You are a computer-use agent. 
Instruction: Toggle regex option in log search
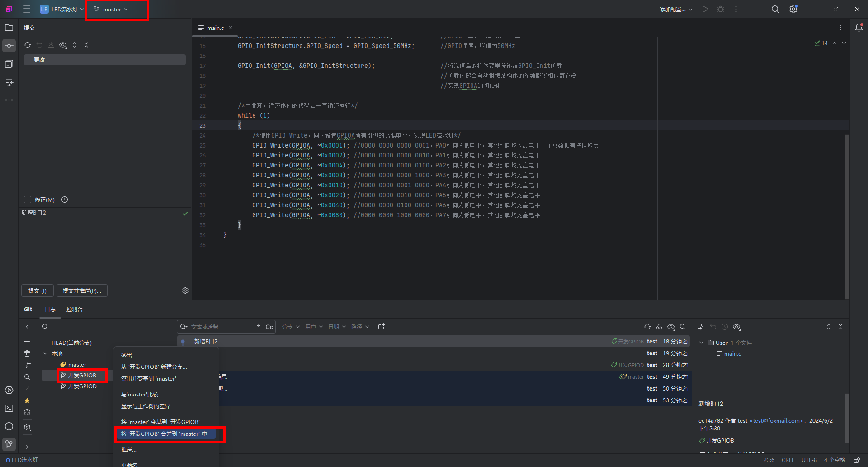click(x=258, y=327)
